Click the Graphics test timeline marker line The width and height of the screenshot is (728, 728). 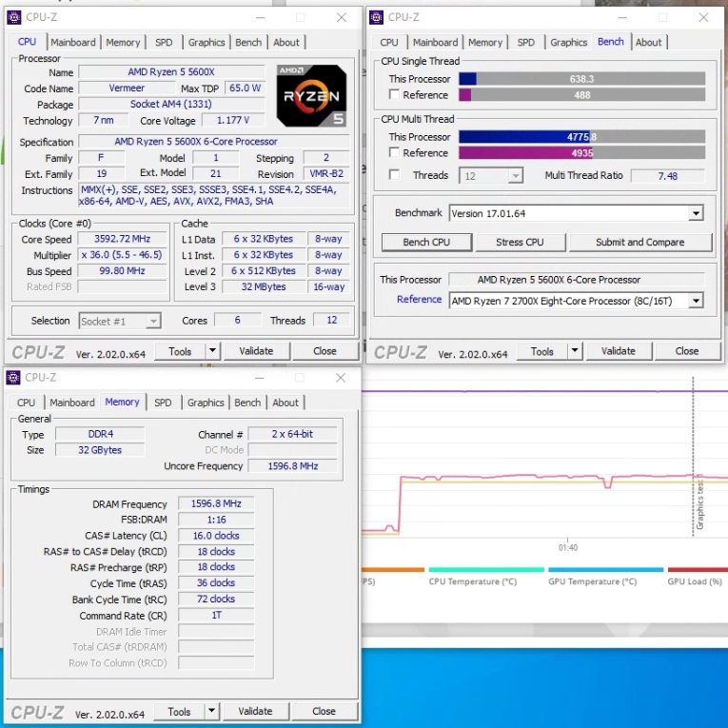pos(693,458)
